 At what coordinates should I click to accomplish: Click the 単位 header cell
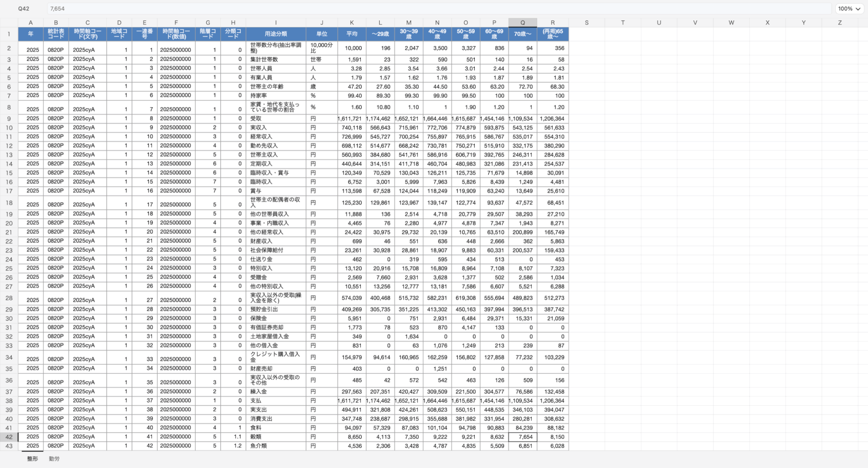click(x=322, y=34)
